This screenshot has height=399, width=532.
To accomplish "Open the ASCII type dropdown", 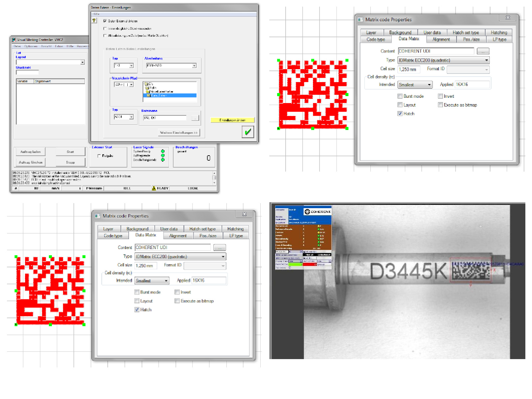I will [131, 117].
